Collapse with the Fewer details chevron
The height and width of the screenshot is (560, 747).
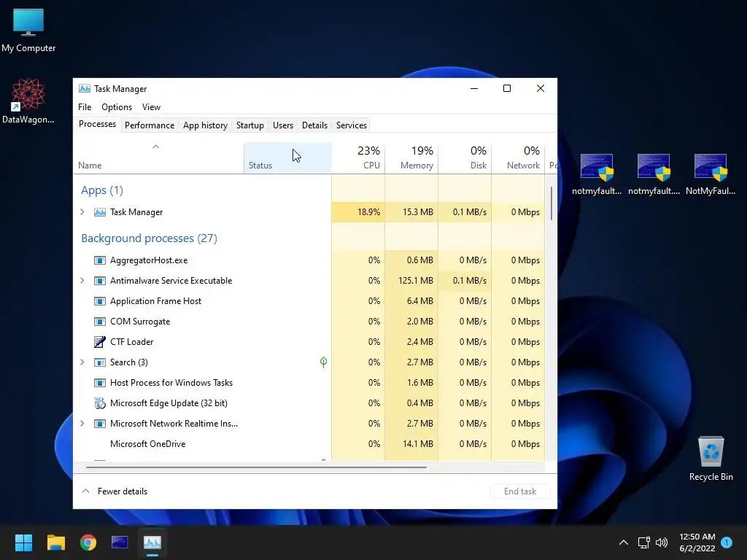86,491
